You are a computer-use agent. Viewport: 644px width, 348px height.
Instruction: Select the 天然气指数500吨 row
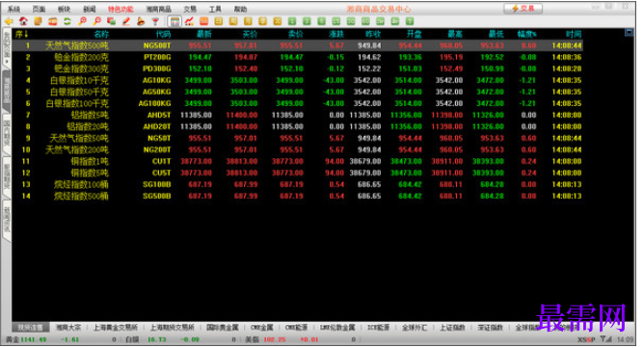pyautogui.click(x=297, y=45)
